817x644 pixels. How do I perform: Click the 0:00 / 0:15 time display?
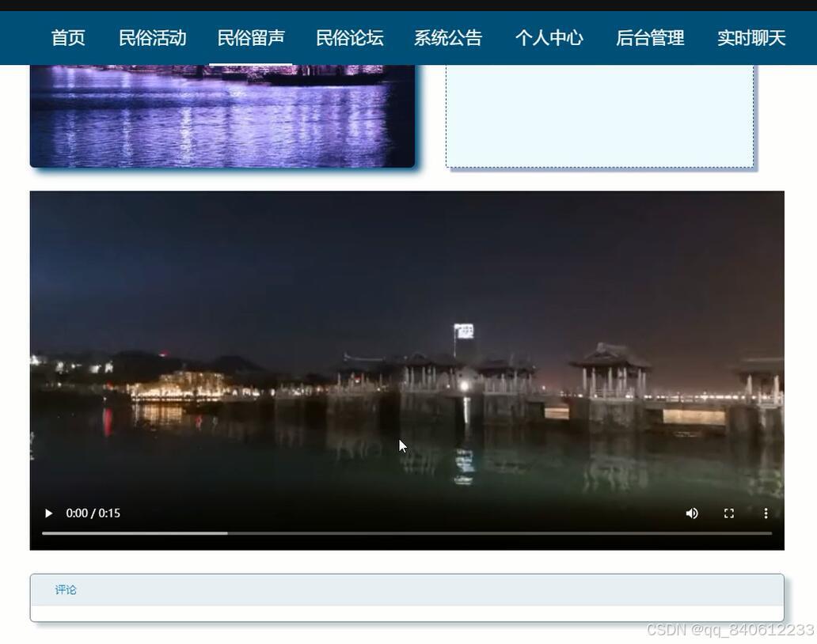[x=93, y=513]
